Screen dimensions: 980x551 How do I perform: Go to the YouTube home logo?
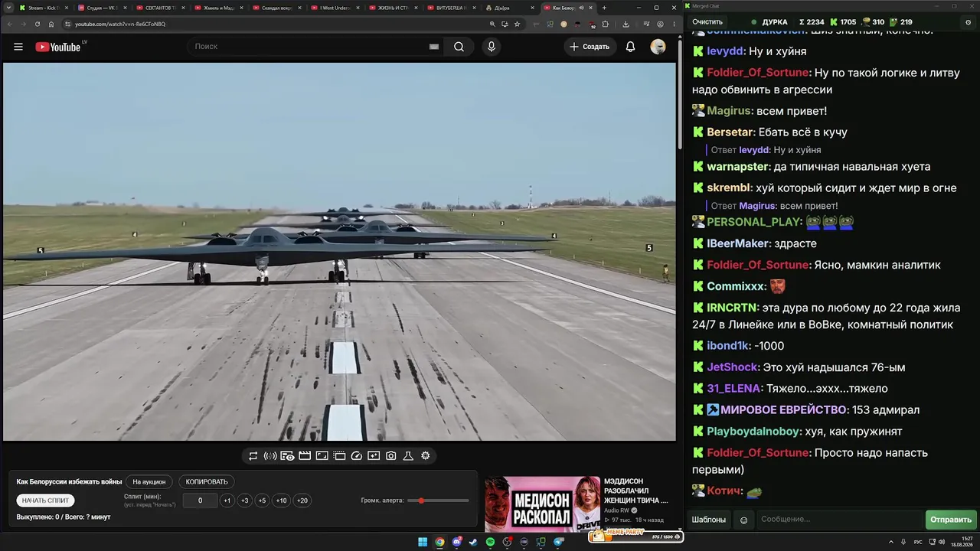pyautogui.click(x=57, y=47)
